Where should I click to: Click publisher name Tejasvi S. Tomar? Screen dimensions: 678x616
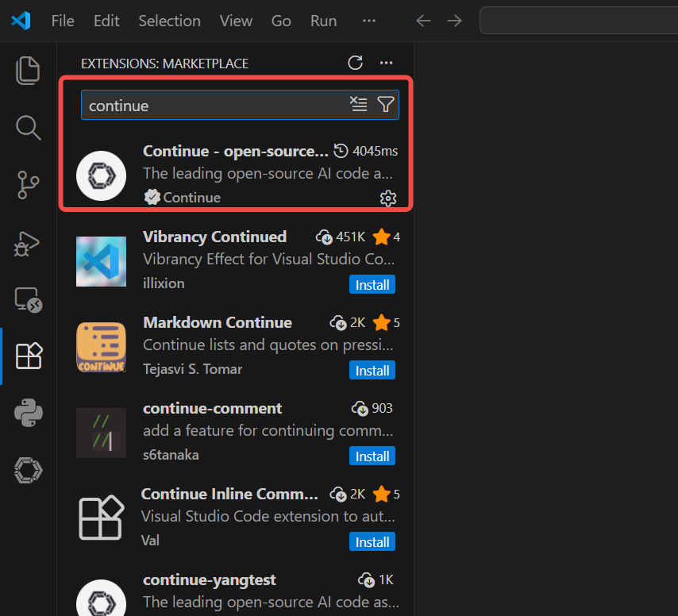pyautogui.click(x=192, y=369)
